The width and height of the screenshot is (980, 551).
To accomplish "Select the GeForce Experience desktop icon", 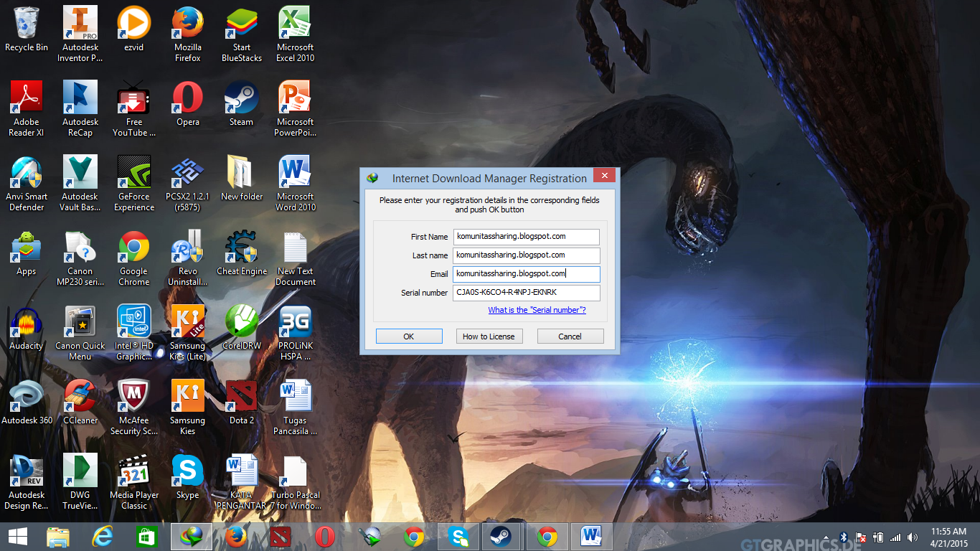I will coord(134,184).
